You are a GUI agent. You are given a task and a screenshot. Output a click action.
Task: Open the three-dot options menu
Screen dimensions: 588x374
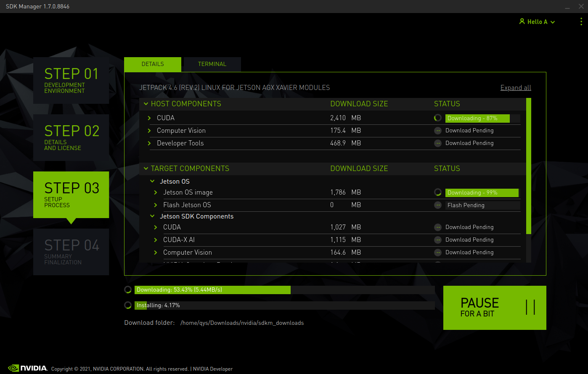click(x=582, y=21)
